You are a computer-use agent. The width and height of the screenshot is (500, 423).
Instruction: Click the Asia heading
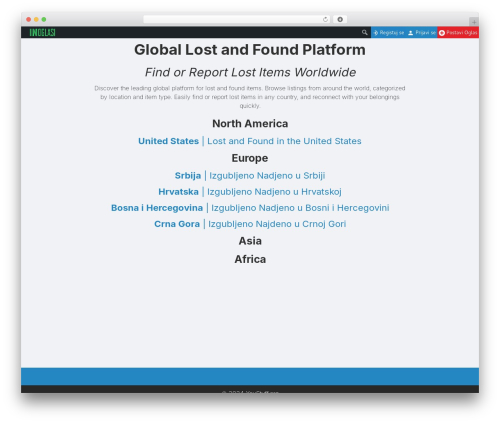250,241
